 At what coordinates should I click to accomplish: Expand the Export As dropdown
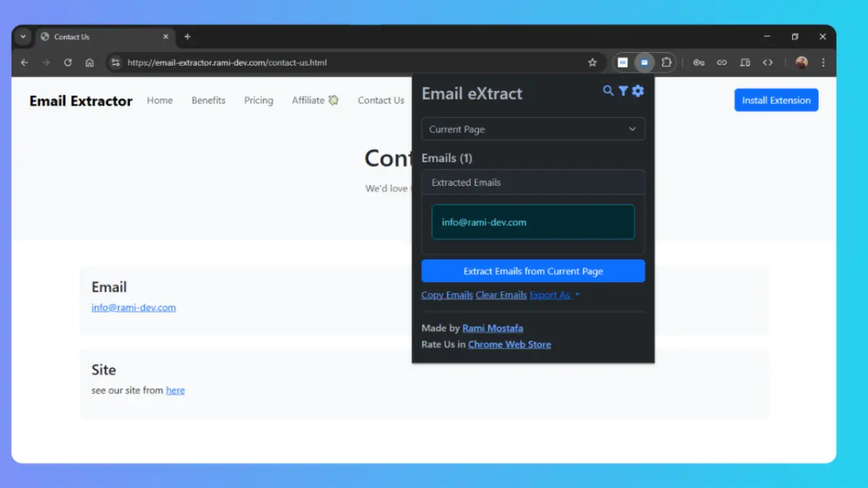(x=554, y=294)
